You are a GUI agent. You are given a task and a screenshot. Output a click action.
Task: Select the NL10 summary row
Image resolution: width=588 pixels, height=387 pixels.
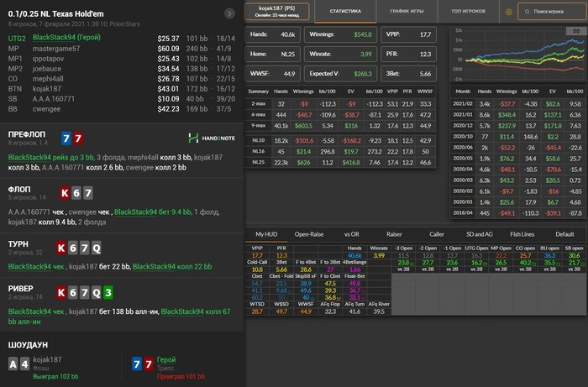coord(340,140)
